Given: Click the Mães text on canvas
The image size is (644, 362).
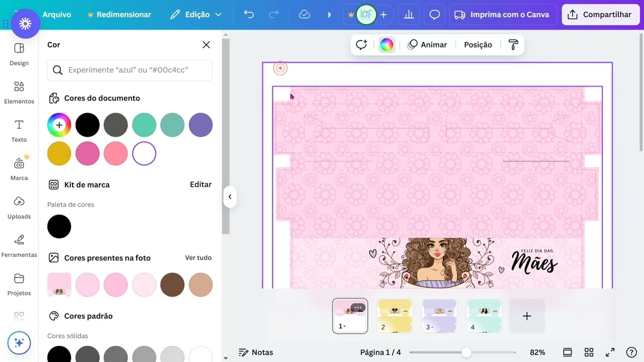Looking at the screenshot, I should click(x=534, y=264).
